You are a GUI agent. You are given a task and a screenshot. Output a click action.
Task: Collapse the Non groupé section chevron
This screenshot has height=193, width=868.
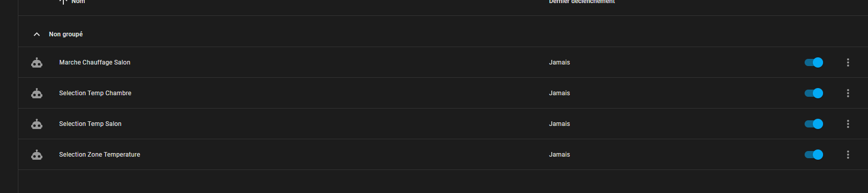[x=36, y=34]
